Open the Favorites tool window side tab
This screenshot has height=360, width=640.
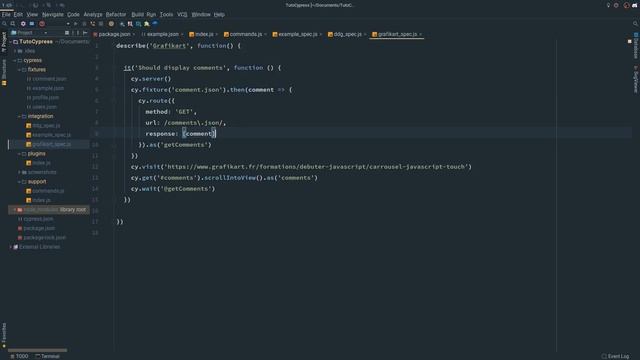coord(4,335)
